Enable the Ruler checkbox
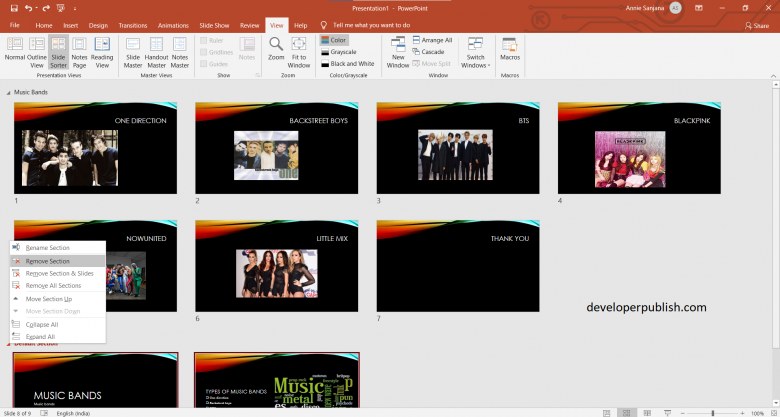Viewport: 780px width, 417px height. point(204,40)
